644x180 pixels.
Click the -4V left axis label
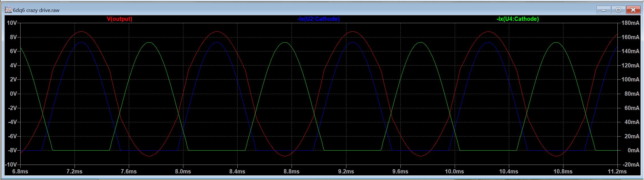pyautogui.click(x=13, y=122)
